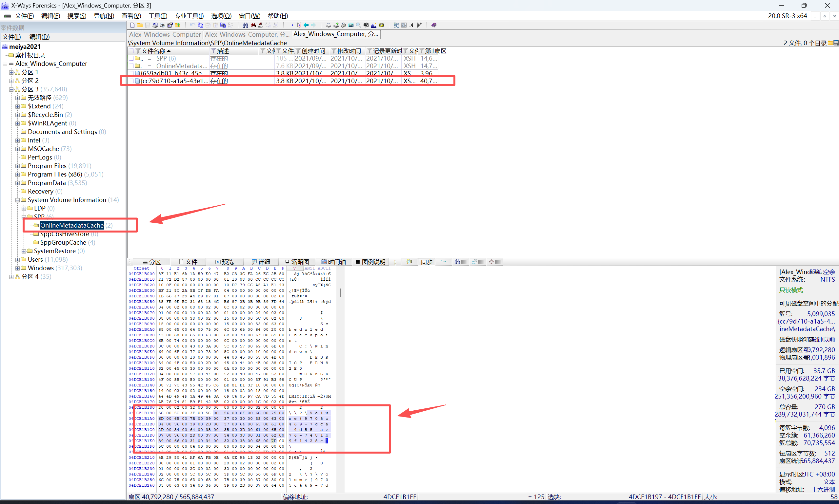Select the binoculars Find text icon
Screen dimensions: 839x504
(246, 25)
